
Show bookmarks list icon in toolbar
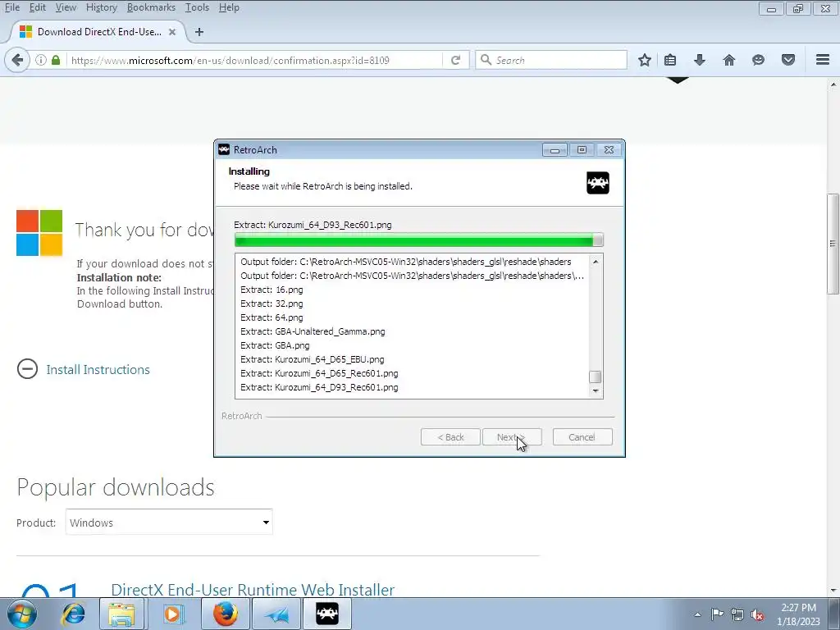(670, 60)
